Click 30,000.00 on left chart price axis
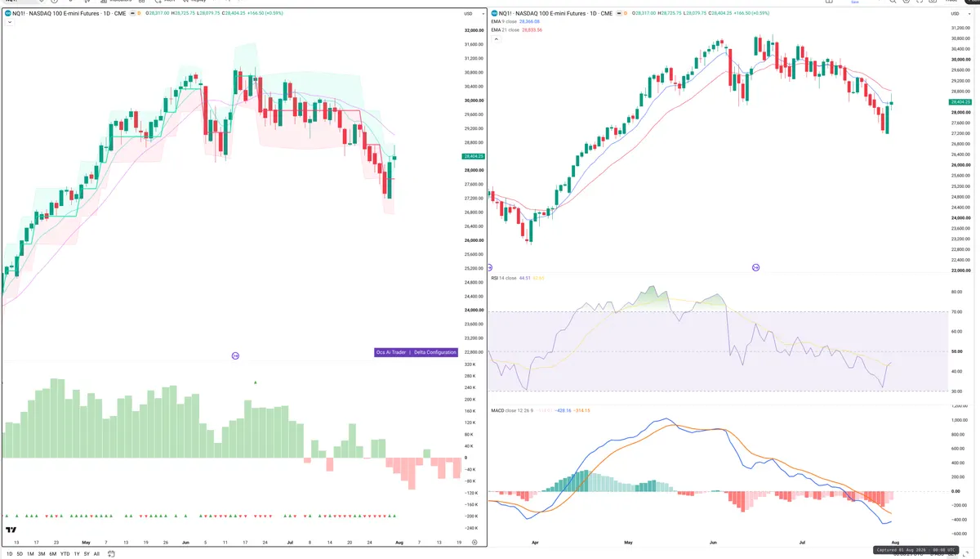Screen dimensions: 980x559 474,101
